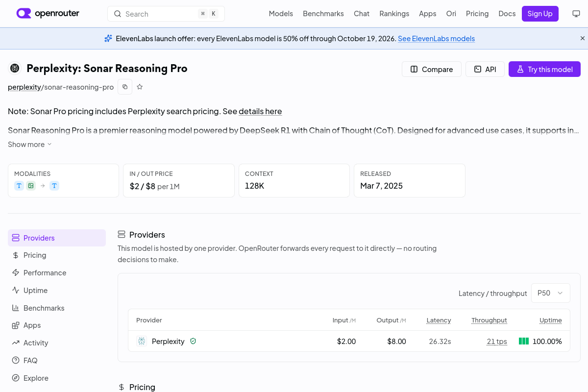Toggle the display theme monitor icon

(x=576, y=14)
